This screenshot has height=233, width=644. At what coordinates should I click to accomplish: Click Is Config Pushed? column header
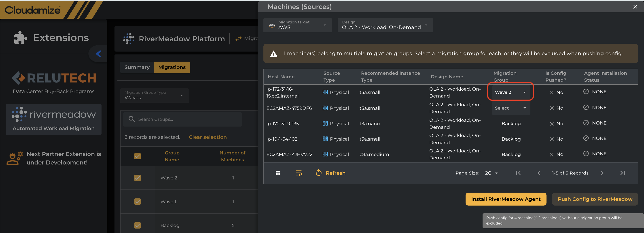[x=555, y=77]
